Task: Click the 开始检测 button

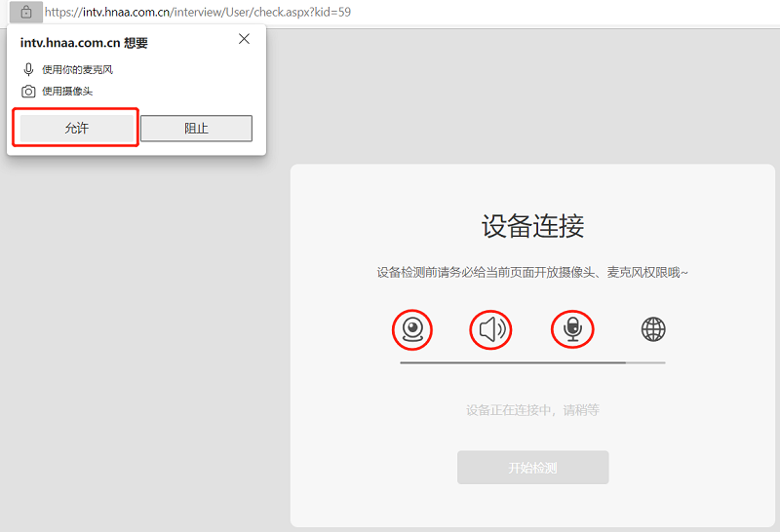Action: 532,468
